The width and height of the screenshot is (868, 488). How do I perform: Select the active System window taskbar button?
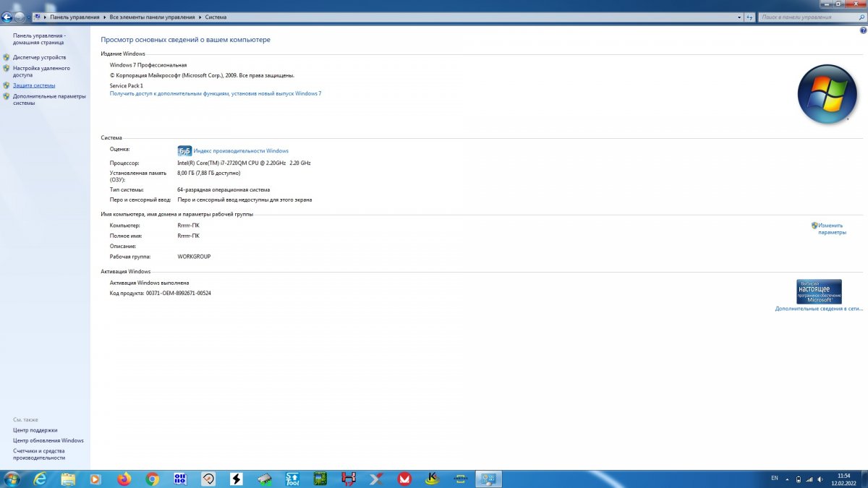click(x=488, y=479)
